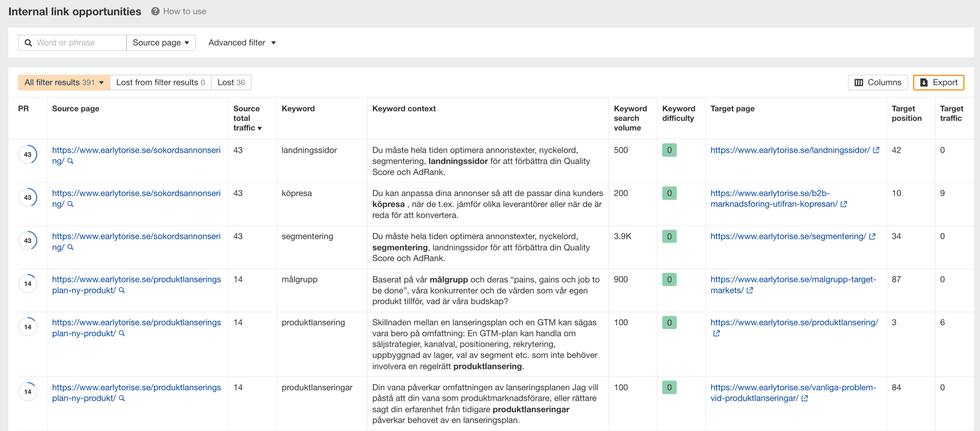Image resolution: width=980 pixels, height=431 pixels.
Task: Inspect sokordsannonsering source for segmentering row
Action: tap(70, 248)
